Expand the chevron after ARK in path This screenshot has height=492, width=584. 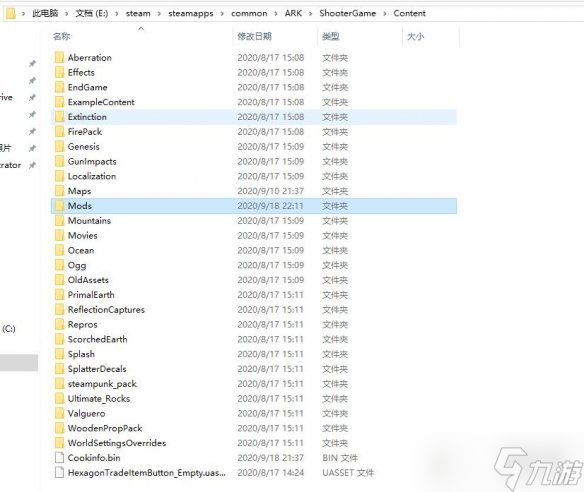310,14
